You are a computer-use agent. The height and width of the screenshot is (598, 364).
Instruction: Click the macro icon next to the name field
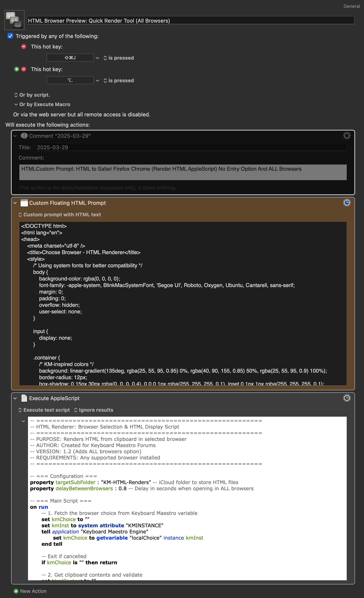(14, 20)
